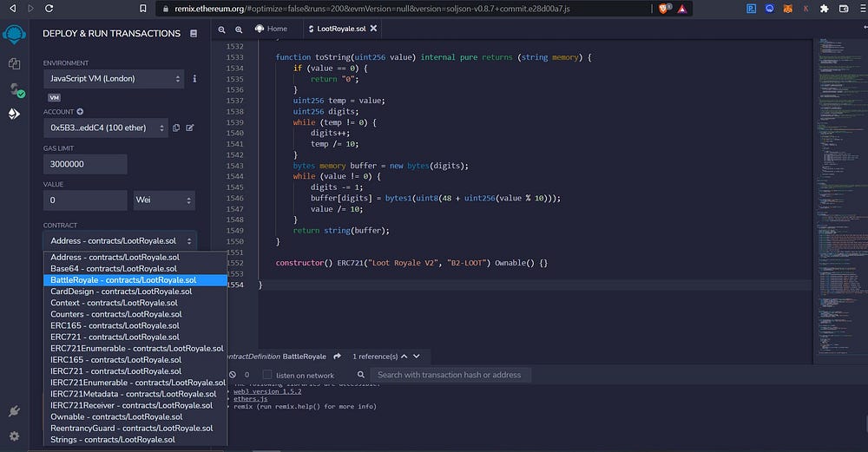Open the Solidity Compiler sidebar icon

click(x=16, y=89)
